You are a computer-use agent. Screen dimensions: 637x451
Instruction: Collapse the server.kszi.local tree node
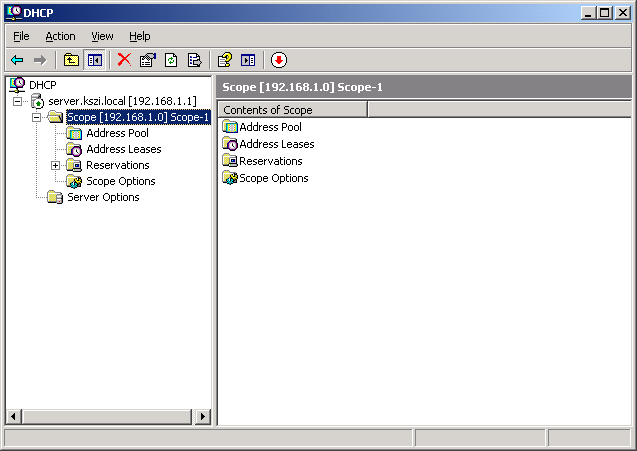click(17, 101)
